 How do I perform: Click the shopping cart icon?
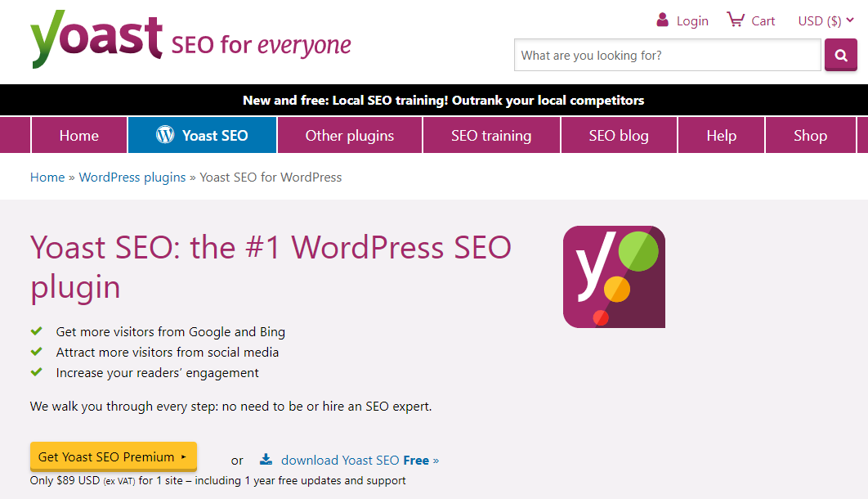(x=736, y=20)
